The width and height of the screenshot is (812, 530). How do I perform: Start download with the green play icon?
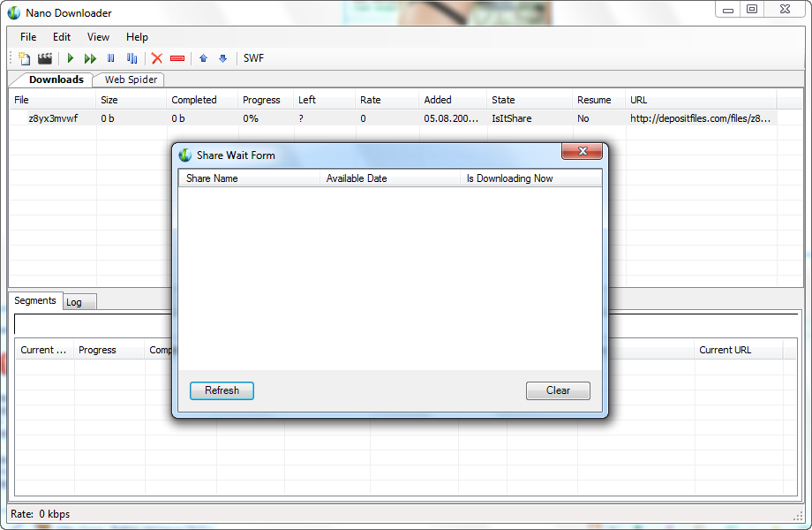(x=71, y=58)
